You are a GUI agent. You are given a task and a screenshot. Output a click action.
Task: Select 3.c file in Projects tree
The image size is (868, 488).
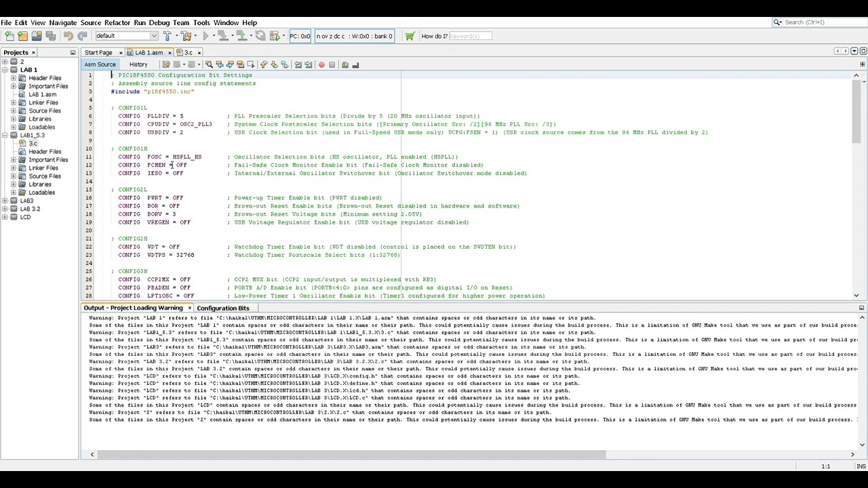pos(33,144)
